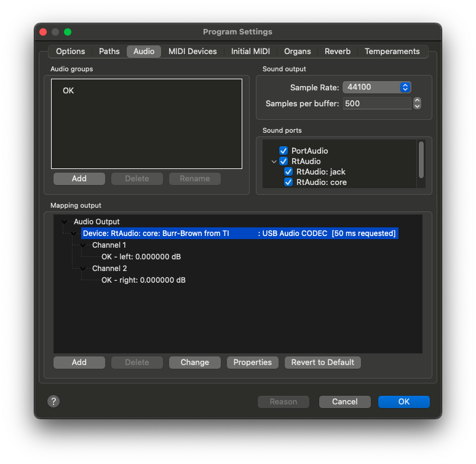The image size is (476, 464).
Task: Cancel the Program Settings dialog
Action: pyautogui.click(x=344, y=401)
